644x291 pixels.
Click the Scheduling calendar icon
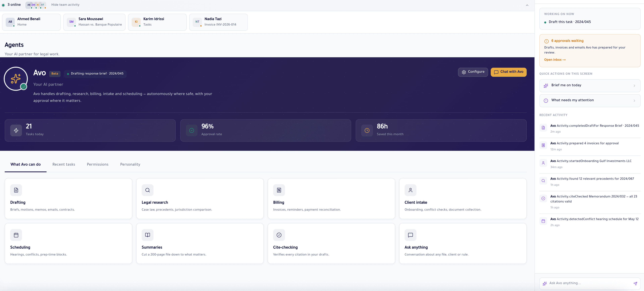click(16, 235)
